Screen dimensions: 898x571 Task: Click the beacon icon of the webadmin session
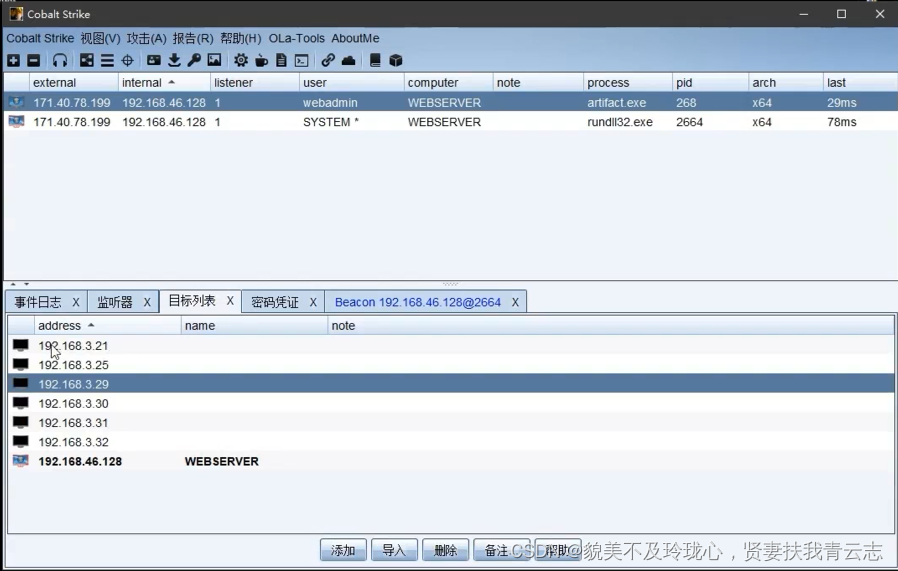click(17, 103)
